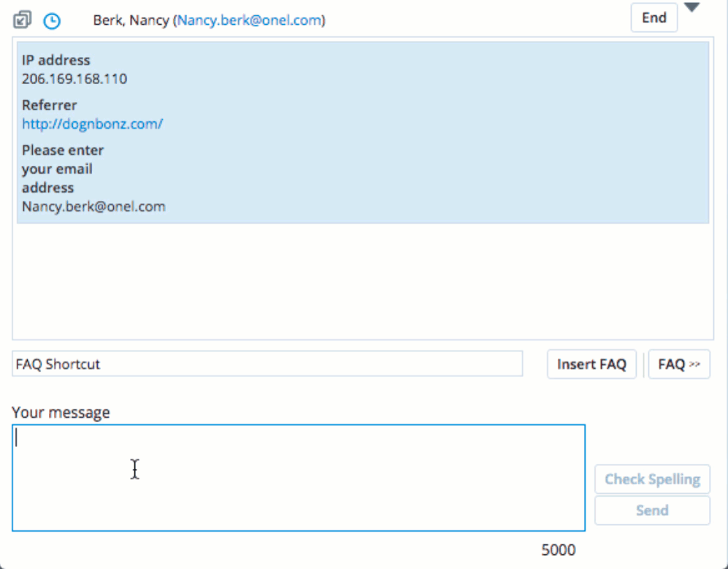728x569 pixels.
Task: Click the Berk, Nancy visitor name
Action: (131, 20)
